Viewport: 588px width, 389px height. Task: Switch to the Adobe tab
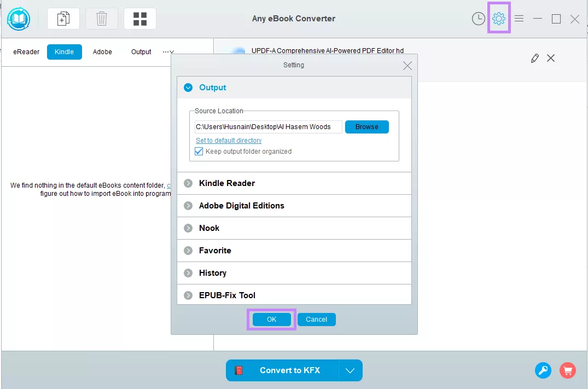102,51
